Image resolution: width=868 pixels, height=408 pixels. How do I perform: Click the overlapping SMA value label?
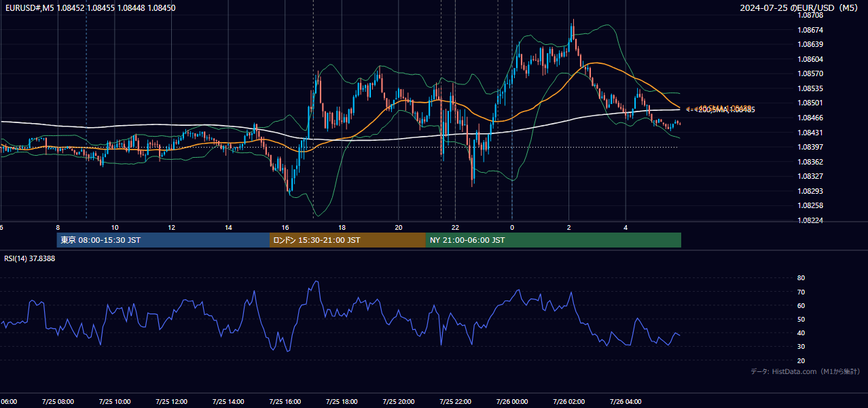point(721,109)
